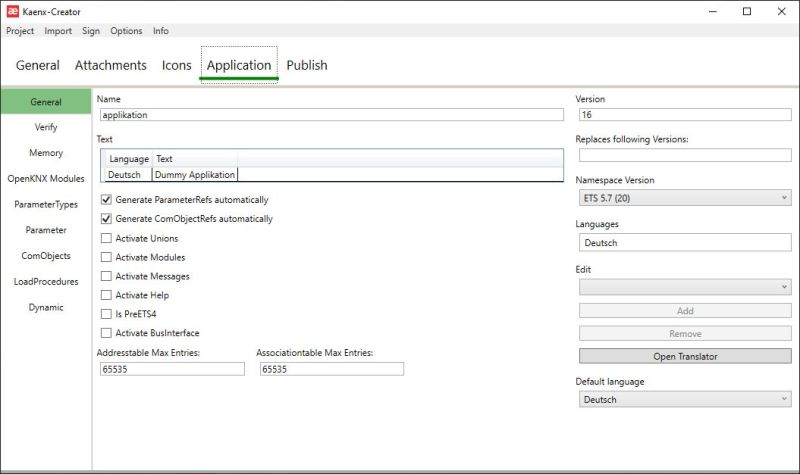Click the Dummy Applikation text cell
800x474 pixels.
[x=195, y=174]
